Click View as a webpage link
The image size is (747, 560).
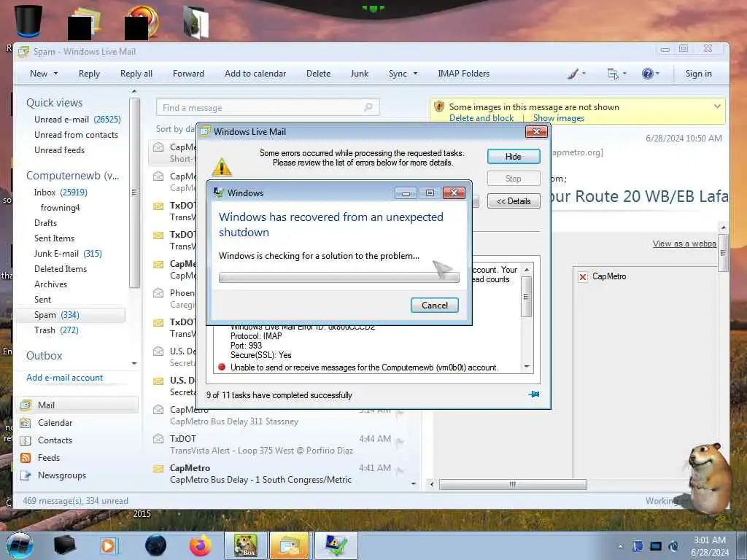click(x=684, y=244)
